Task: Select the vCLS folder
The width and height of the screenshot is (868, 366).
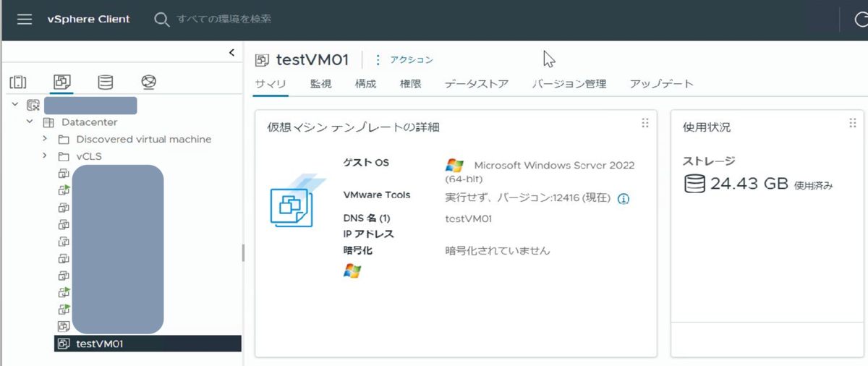Action: [89, 156]
